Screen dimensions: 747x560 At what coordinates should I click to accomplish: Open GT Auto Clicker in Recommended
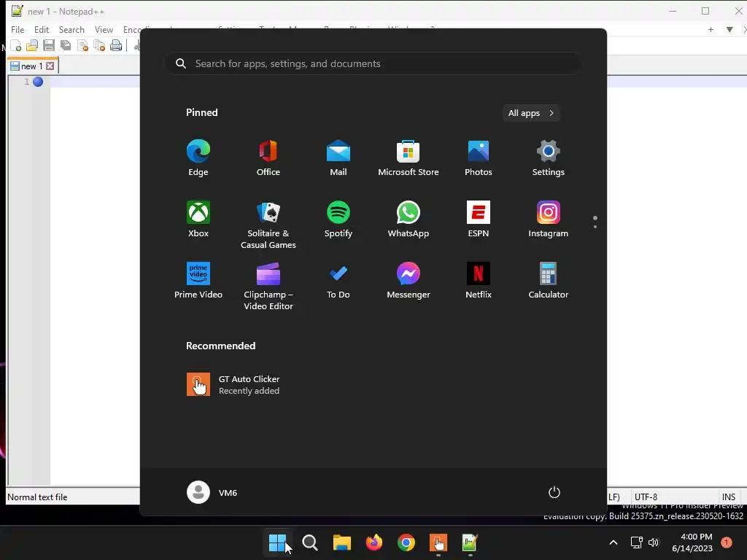coord(233,385)
